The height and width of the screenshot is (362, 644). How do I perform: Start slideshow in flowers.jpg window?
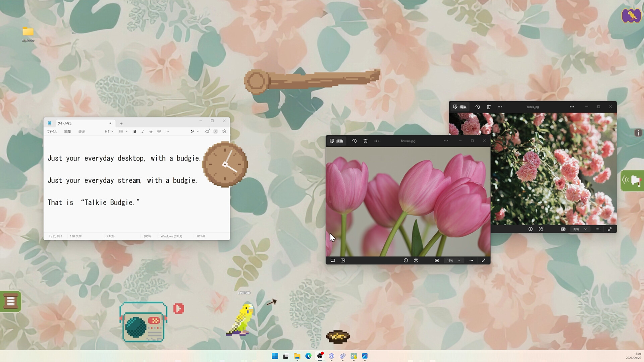(x=343, y=260)
